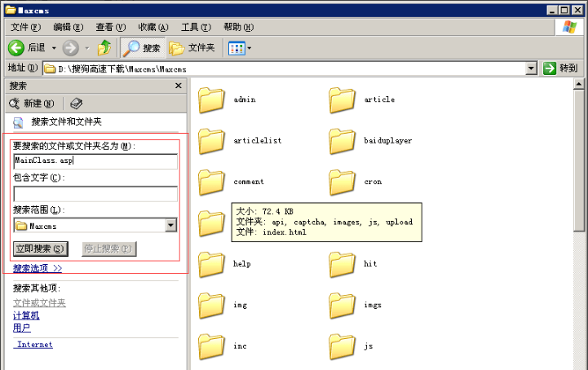Minimize the Maxcms window
Image resolution: width=588 pixels, height=370 pixels.
552,10
